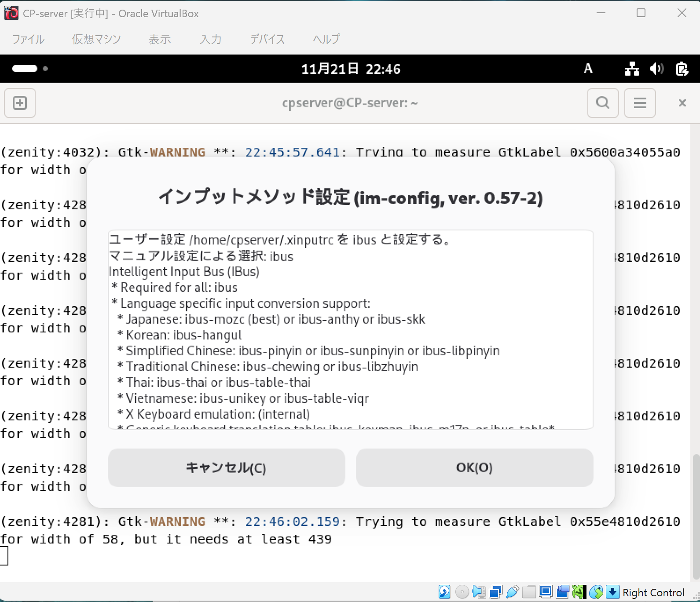Open the terminal hamburger menu
Image resolution: width=700 pixels, height=602 pixels.
point(640,103)
